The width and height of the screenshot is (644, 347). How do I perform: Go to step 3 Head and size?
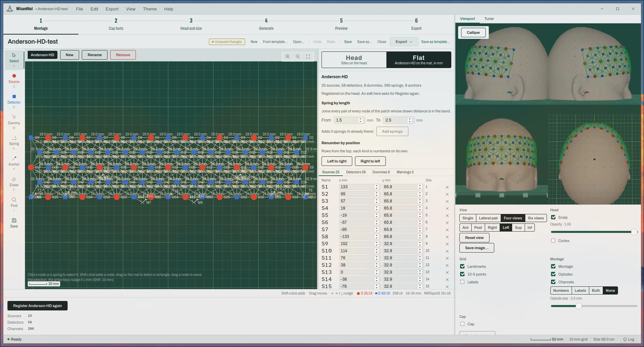click(191, 24)
